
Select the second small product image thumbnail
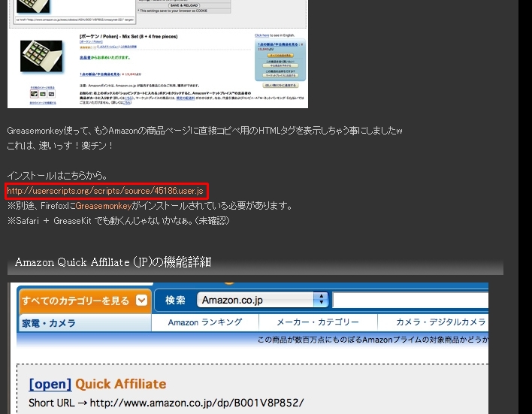[x=43, y=94]
